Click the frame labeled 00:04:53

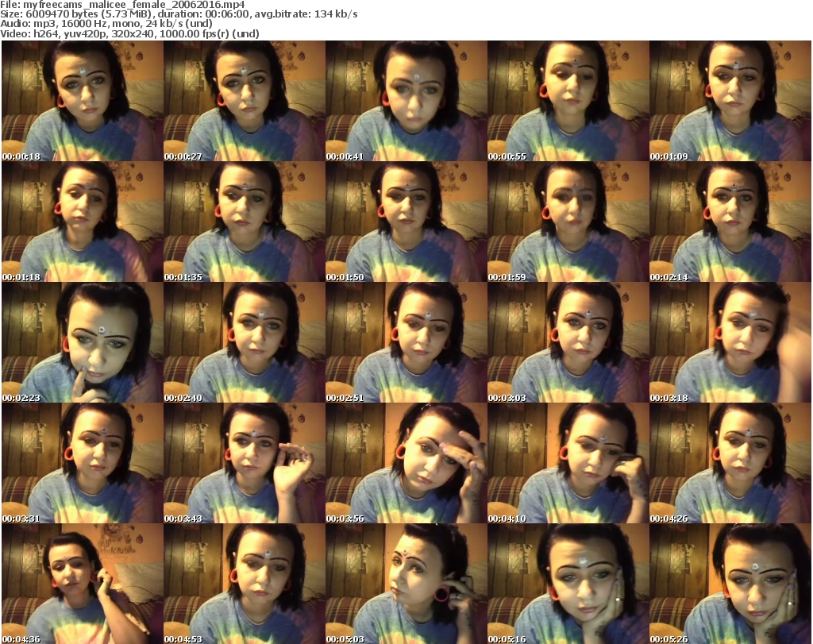click(245, 584)
